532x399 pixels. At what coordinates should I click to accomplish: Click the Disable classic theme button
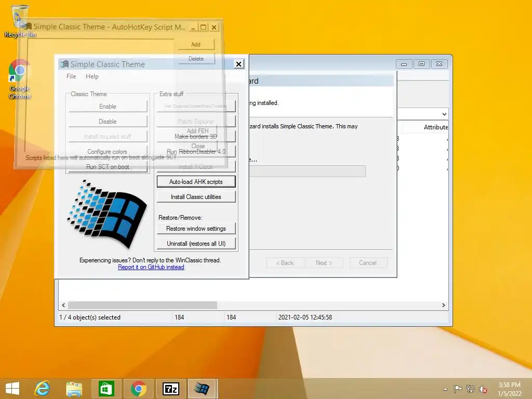click(x=108, y=122)
